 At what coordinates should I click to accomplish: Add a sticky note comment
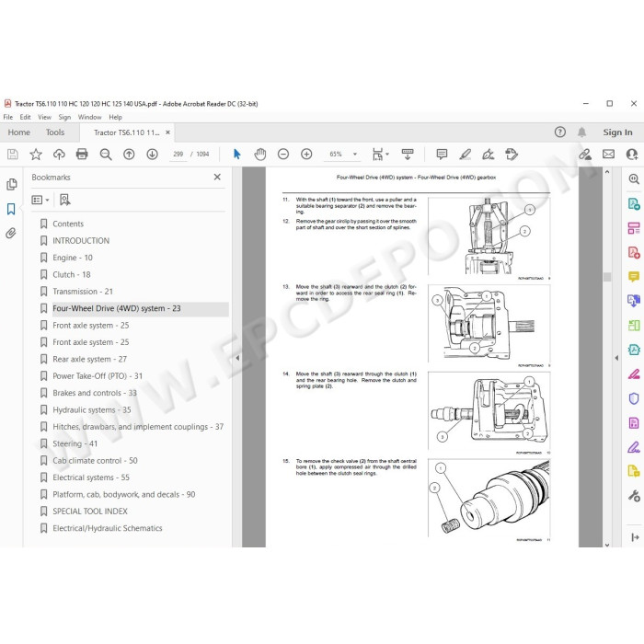click(442, 155)
